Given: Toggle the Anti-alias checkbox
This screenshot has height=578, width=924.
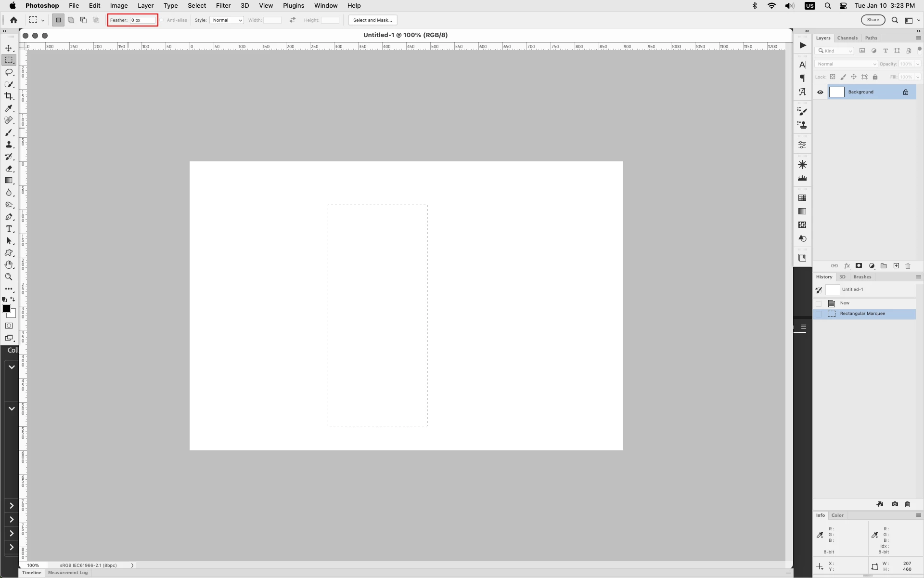Looking at the screenshot, I should tap(162, 20).
